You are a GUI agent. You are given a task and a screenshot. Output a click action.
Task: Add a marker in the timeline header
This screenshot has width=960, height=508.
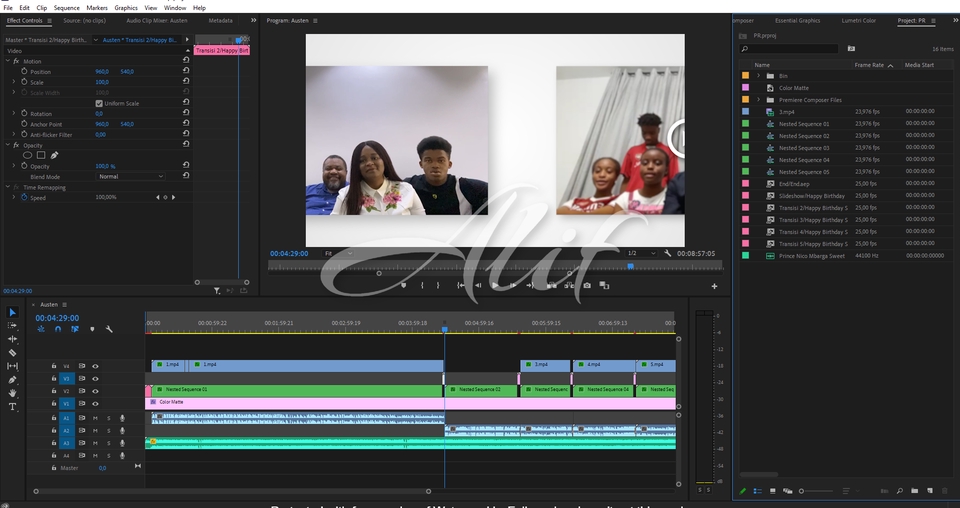click(x=92, y=329)
